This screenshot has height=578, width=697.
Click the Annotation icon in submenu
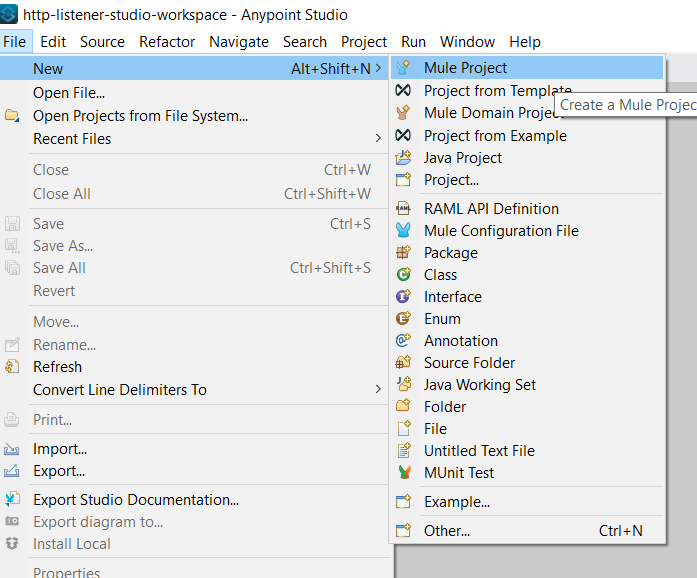tap(404, 341)
